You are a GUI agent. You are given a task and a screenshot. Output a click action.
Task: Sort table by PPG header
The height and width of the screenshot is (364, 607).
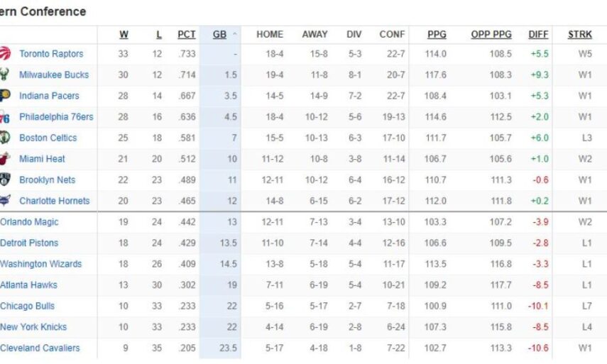(437, 34)
